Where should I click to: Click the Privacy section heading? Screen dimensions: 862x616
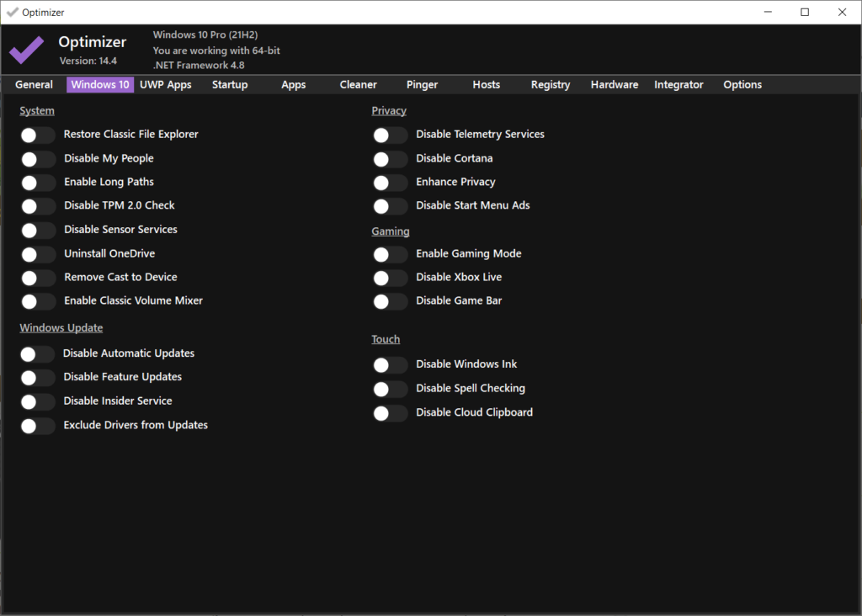pos(389,111)
